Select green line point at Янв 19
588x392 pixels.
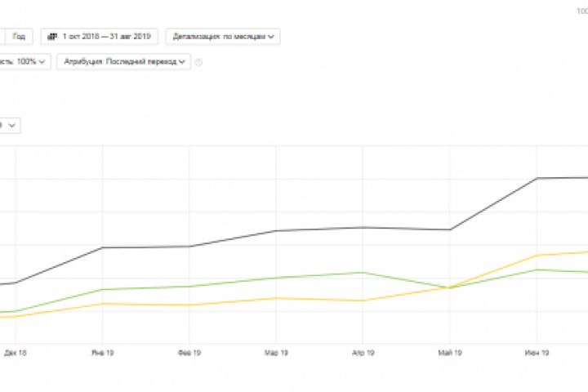click(x=102, y=289)
